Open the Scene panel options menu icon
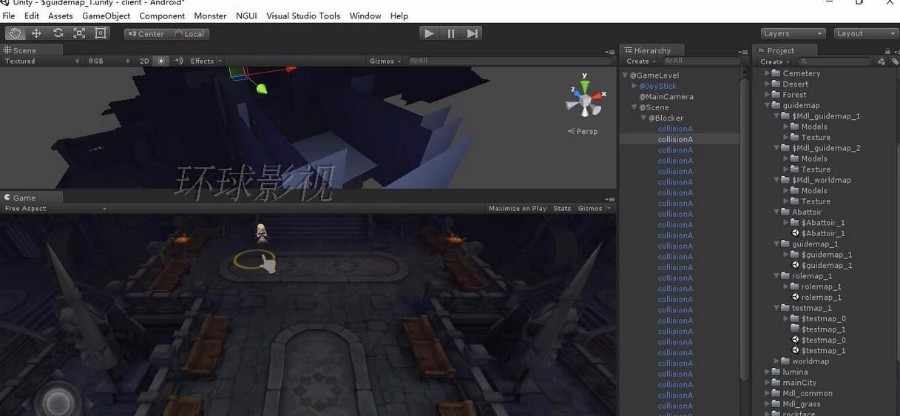Screen dimensions: 900x416 (610, 52)
